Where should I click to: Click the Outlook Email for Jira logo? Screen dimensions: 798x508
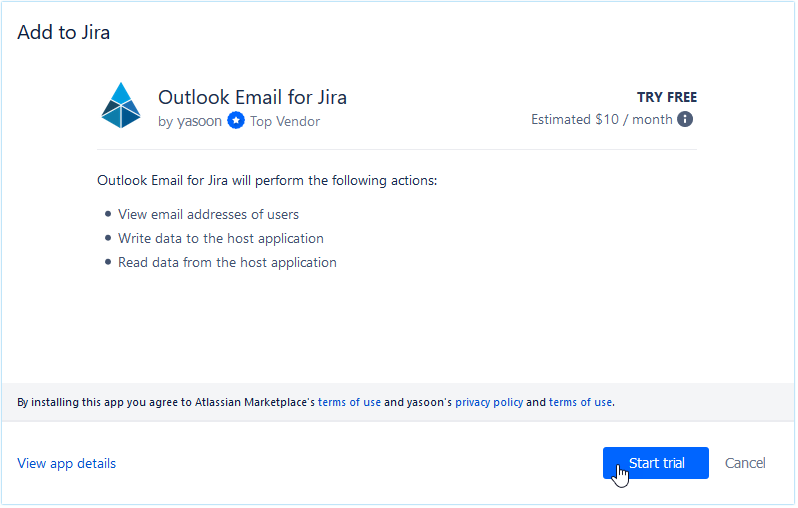pos(121,105)
